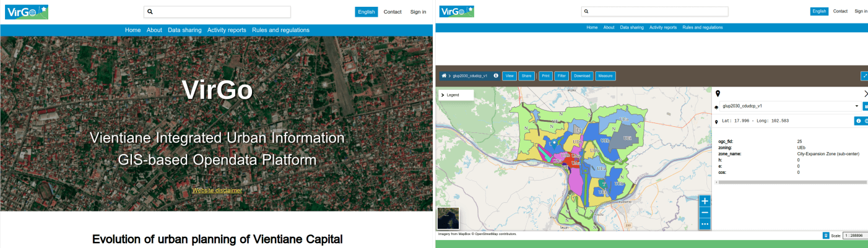868x248 pixels.
Task: Click the glup2030_cdudcp_v1 breadcrumb label
Action: pyautogui.click(x=470, y=76)
